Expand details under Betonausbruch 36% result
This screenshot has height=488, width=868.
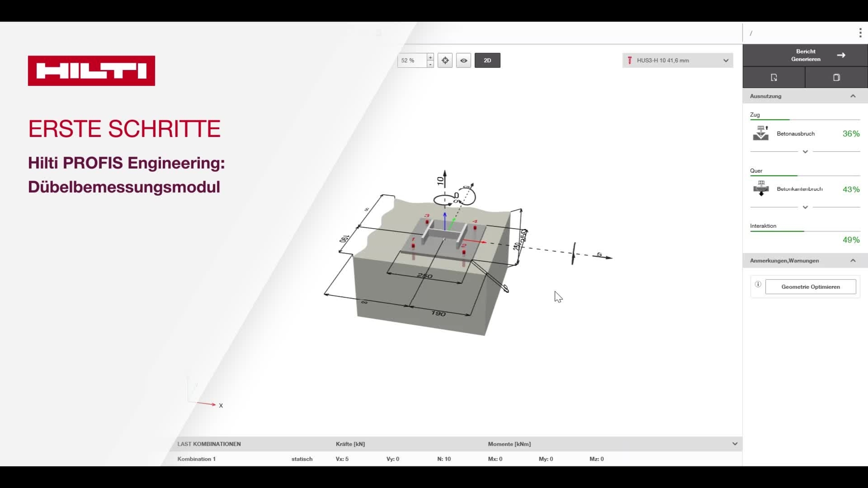805,152
